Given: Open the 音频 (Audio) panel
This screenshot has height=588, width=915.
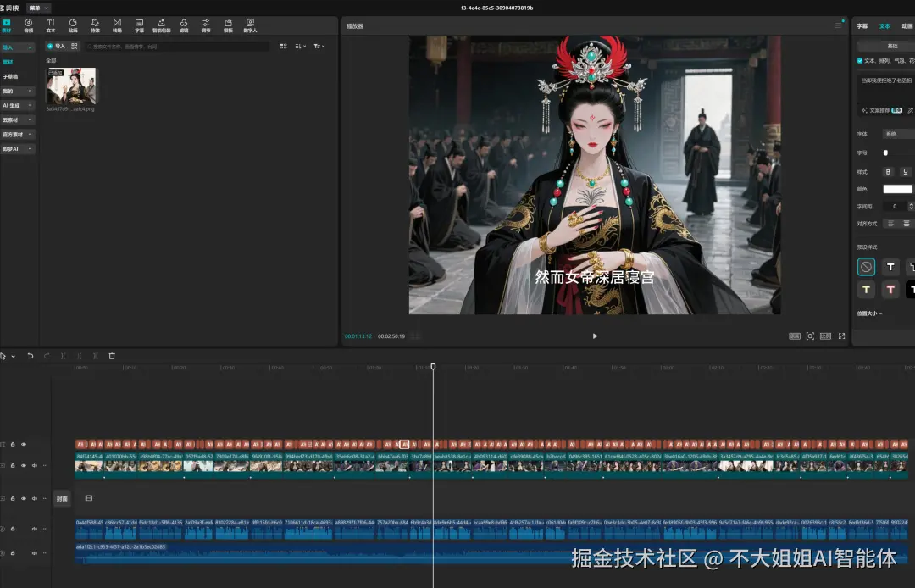Looking at the screenshot, I should 28,25.
